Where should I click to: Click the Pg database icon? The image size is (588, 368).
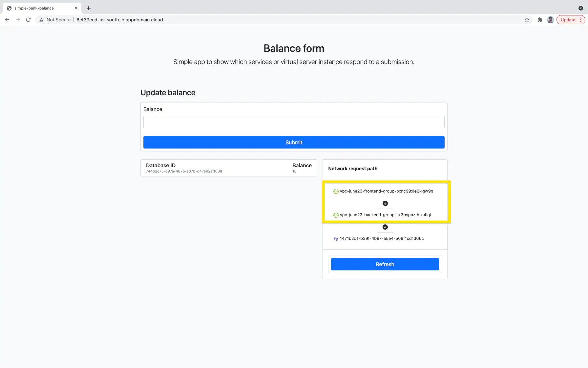pyautogui.click(x=336, y=239)
